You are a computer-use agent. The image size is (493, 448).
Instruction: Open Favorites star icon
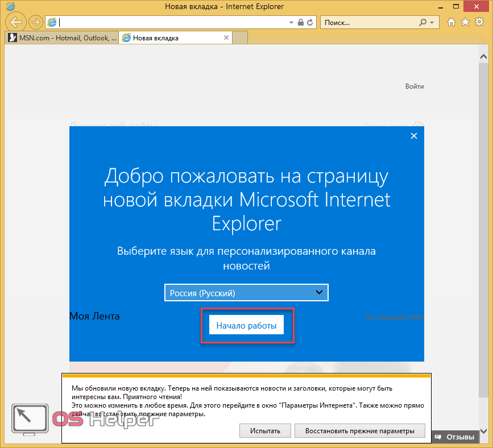pyautogui.click(x=465, y=22)
